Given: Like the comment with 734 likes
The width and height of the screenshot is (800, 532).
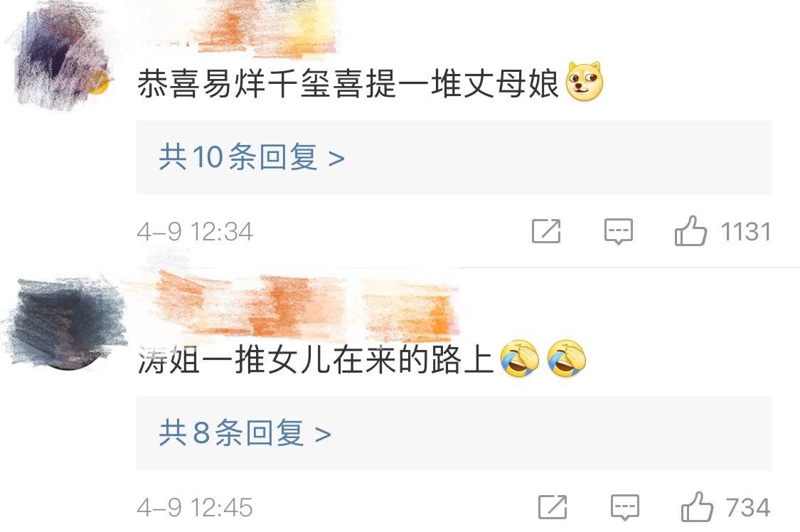Looking at the screenshot, I should (x=697, y=506).
